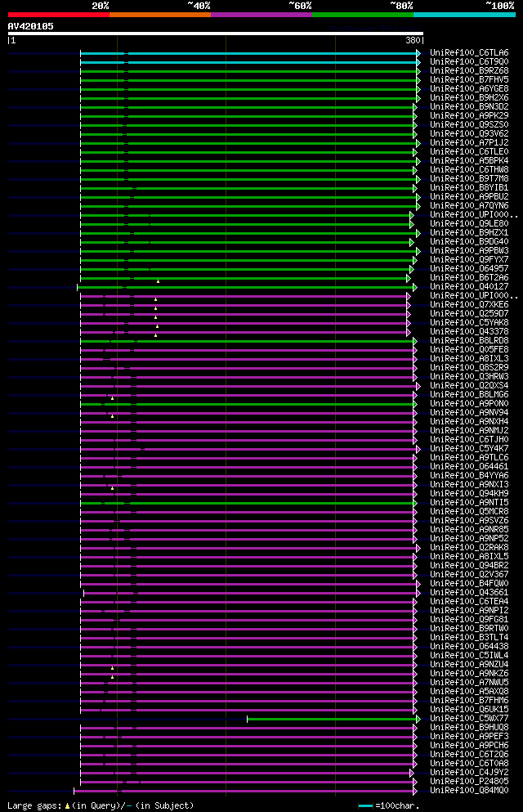Open hit UniRef100_A9NMJ2
This screenshot has width=523, height=812.
click(469, 430)
